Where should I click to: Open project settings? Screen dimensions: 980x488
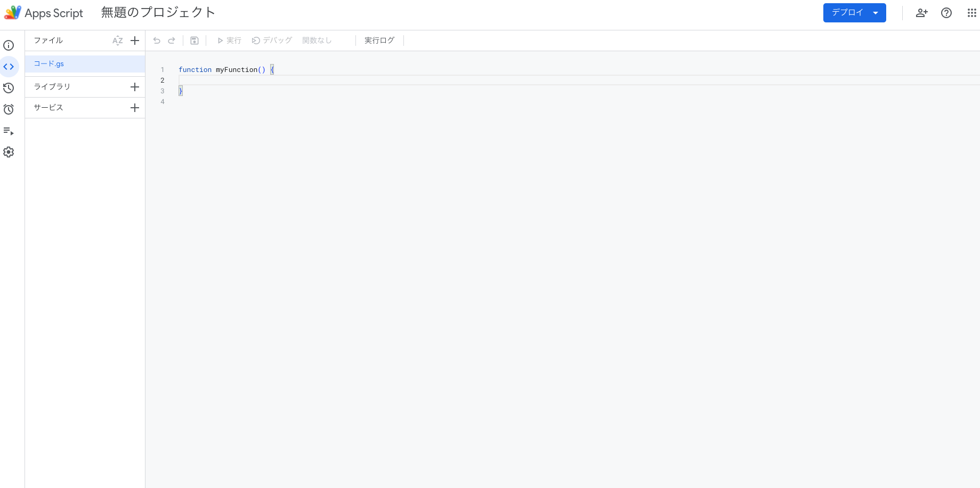click(9, 152)
